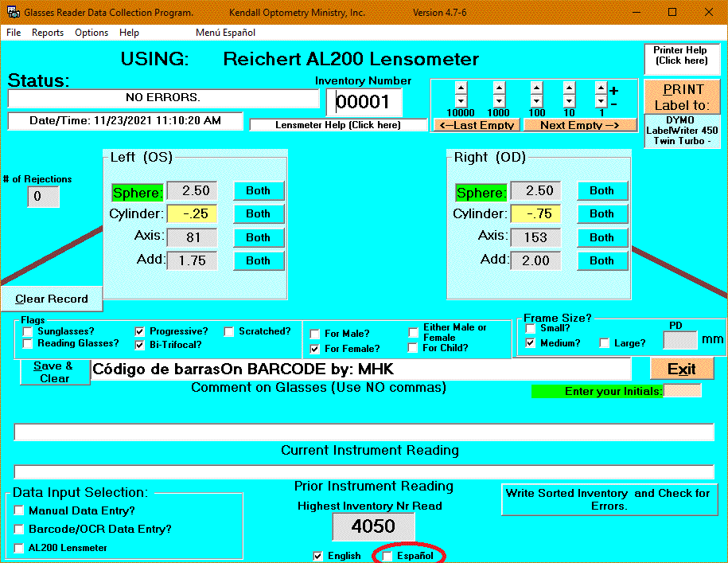Screen dimensions: 728x563
Task: Click Both next to Left Sphere
Action: coord(258,191)
